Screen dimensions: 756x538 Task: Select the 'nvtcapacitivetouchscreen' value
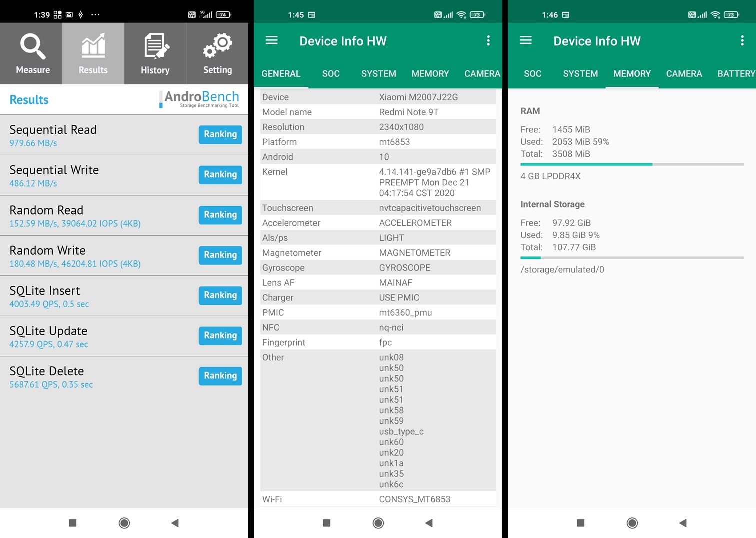click(430, 208)
